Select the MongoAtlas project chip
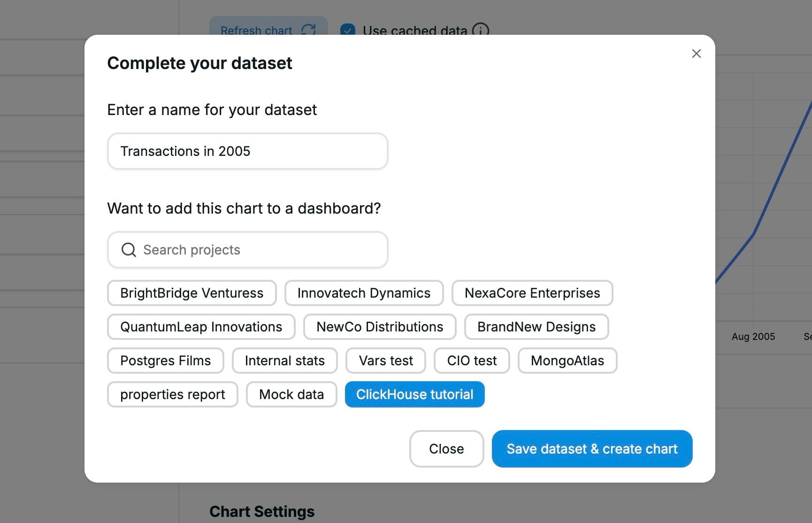812x523 pixels. (x=567, y=361)
